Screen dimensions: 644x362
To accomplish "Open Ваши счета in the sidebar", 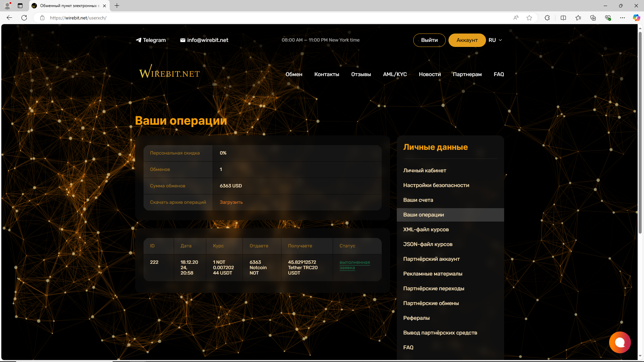I will [418, 200].
